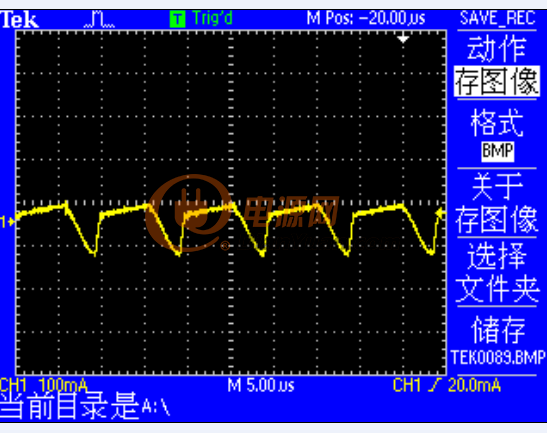
Task: Click the highlighted 存图像 option
Action: [497, 82]
